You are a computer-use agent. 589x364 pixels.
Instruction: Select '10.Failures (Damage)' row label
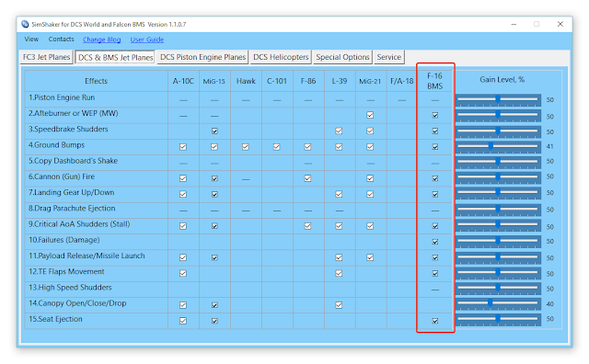click(x=64, y=240)
